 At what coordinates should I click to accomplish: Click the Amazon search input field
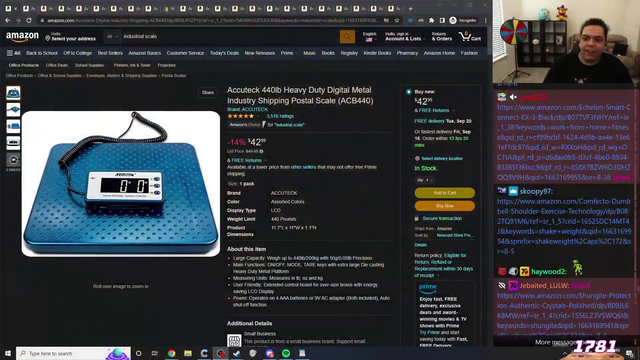[230, 37]
